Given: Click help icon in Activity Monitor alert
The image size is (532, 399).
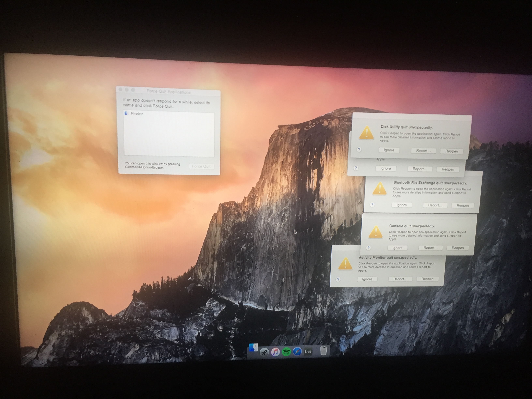Looking at the screenshot, I should (x=338, y=279).
